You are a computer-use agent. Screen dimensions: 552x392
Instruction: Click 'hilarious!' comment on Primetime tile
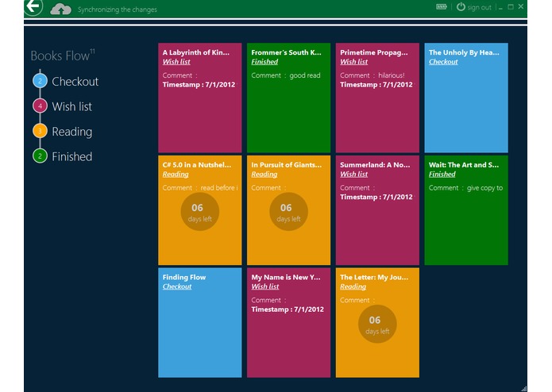(x=392, y=75)
